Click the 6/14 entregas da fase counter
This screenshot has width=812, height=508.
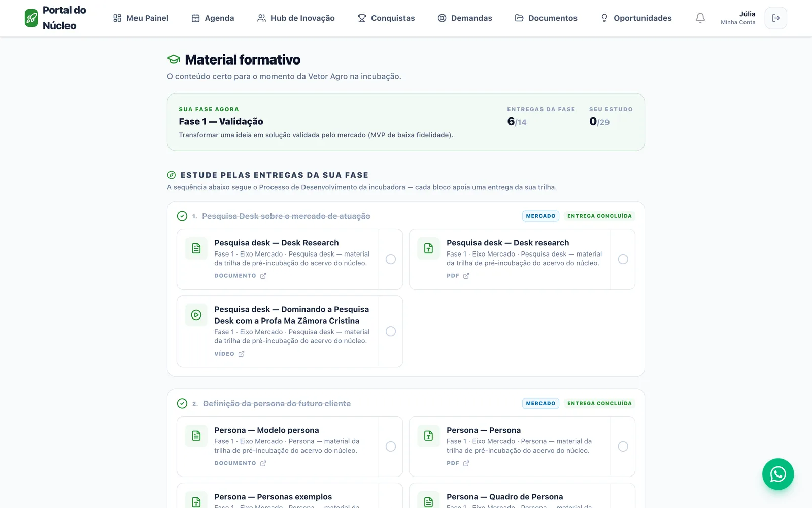(517, 122)
